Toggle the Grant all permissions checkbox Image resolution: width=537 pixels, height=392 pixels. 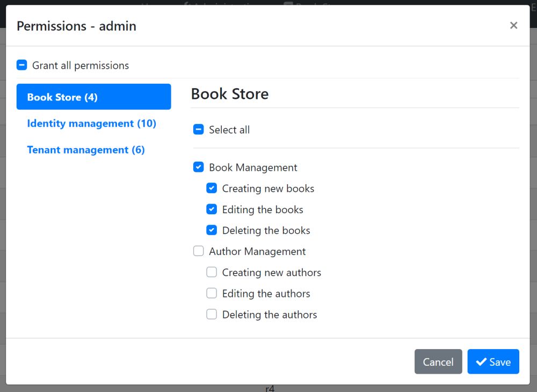21,64
